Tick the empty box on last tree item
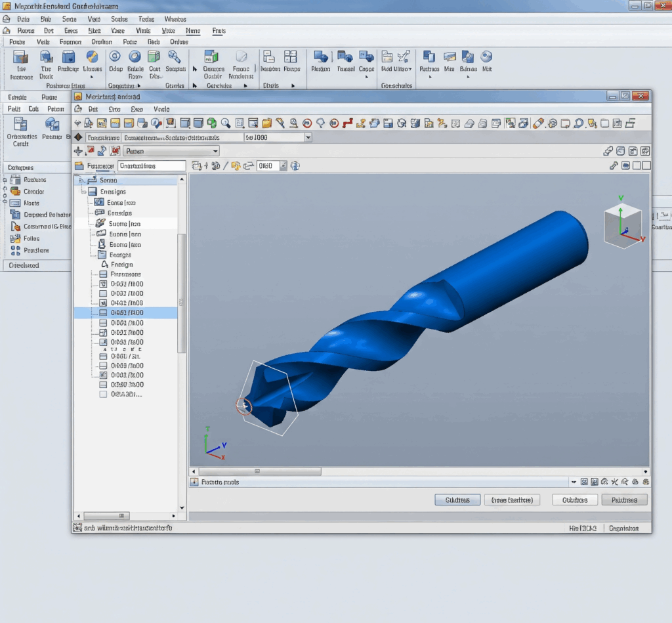This screenshot has width=672, height=623. [x=103, y=395]
